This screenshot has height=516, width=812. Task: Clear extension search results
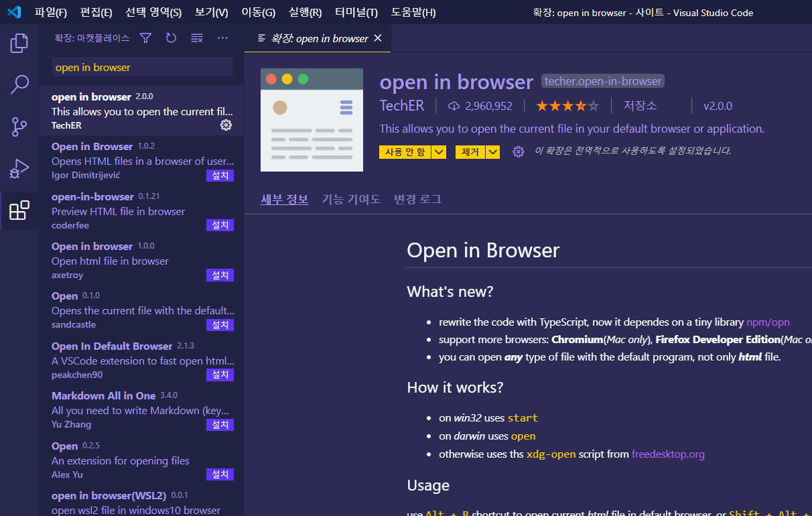[197, 38]
